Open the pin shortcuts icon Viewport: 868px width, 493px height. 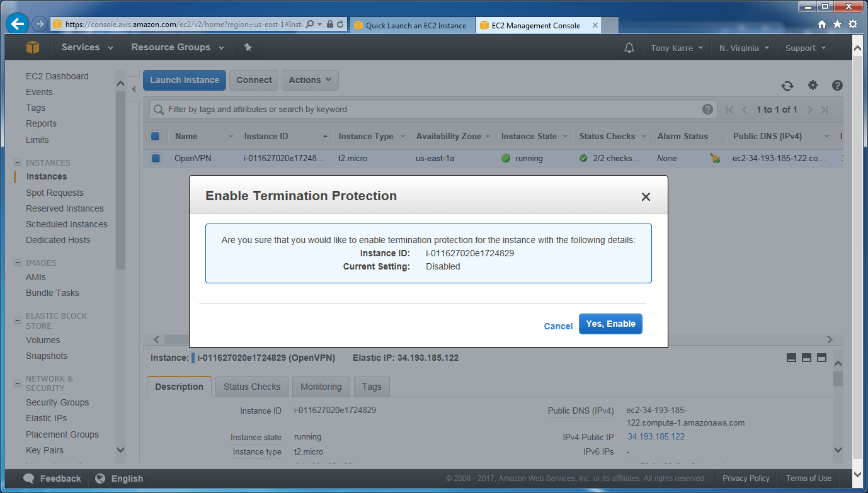[x=248, y=47]
